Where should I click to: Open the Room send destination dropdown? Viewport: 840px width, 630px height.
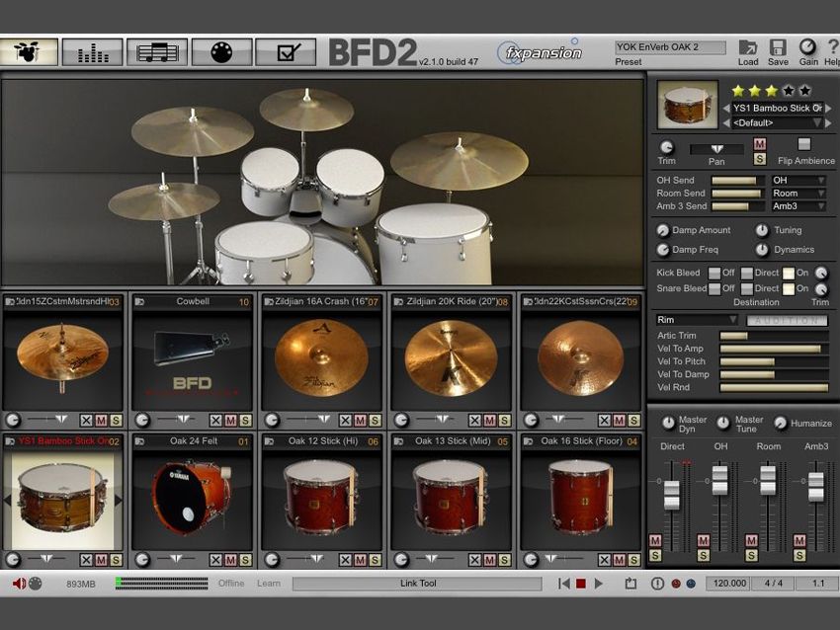point(798,194)
